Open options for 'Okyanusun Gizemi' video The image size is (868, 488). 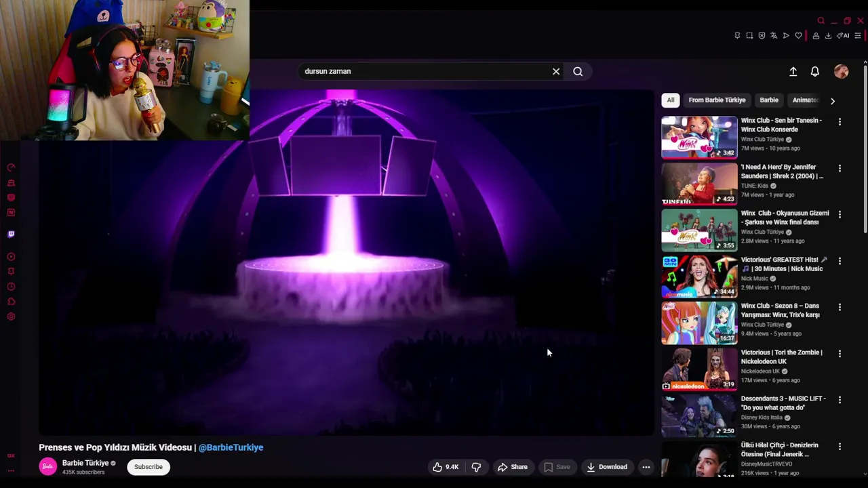[840, 215]
